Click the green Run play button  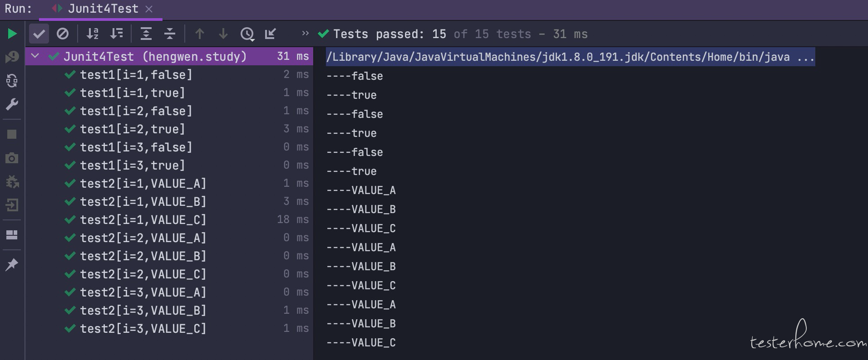12,34
